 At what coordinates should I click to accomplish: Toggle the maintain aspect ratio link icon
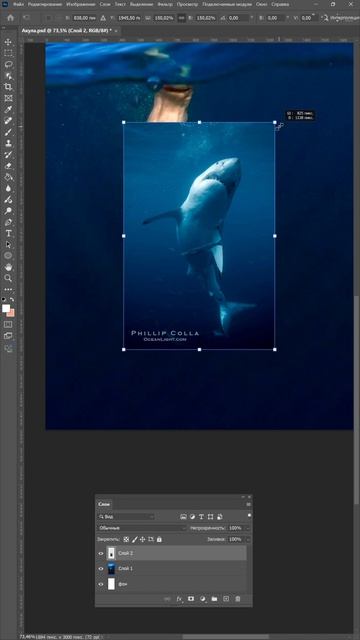tap(180, 18)
